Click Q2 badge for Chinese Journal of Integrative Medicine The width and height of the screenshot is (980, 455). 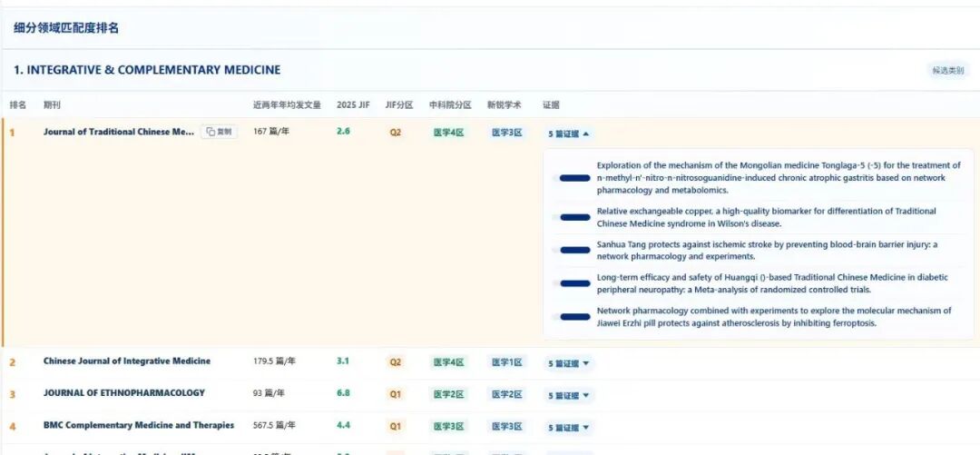coord(395,362)
